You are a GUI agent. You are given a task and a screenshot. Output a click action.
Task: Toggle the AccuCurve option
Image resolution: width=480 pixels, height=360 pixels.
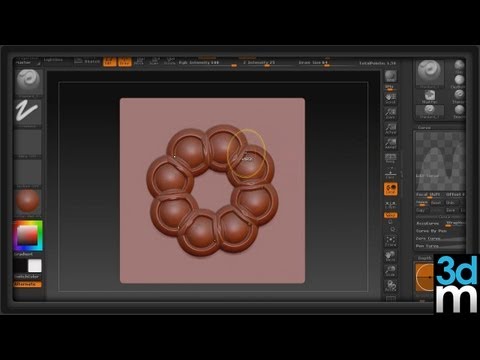[x=428, y=223]
